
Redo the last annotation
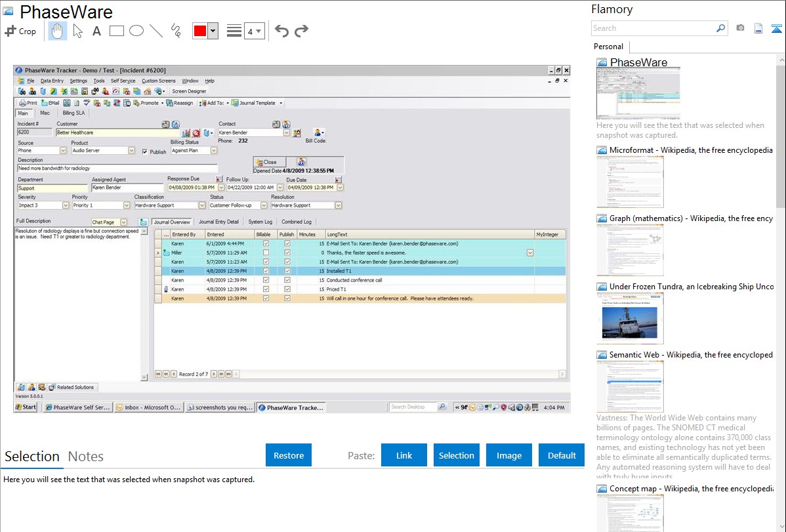301,31
